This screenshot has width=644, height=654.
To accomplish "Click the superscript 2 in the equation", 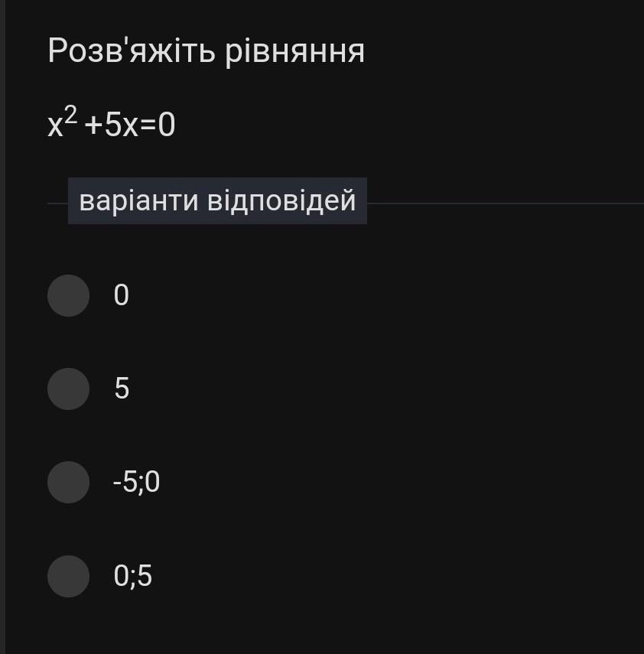I will (70, 115).
